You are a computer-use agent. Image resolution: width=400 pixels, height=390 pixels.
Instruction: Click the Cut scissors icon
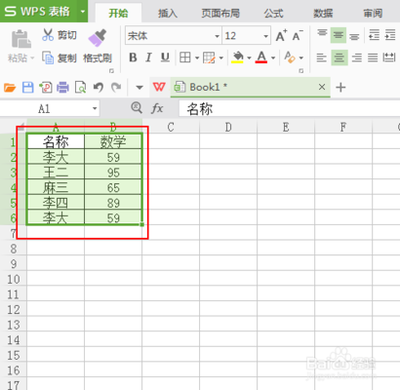(x=48, y=35)
